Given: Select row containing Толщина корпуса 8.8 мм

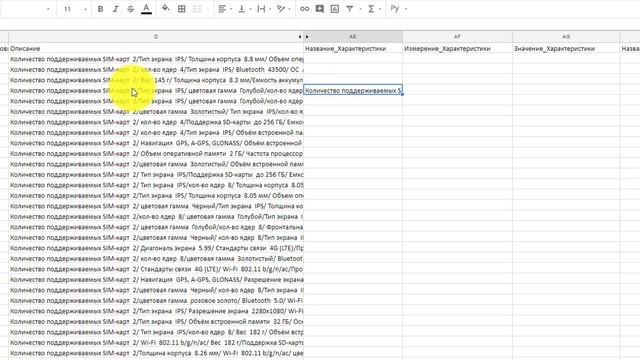Looking at the screenshot, I should coord(156,59).
